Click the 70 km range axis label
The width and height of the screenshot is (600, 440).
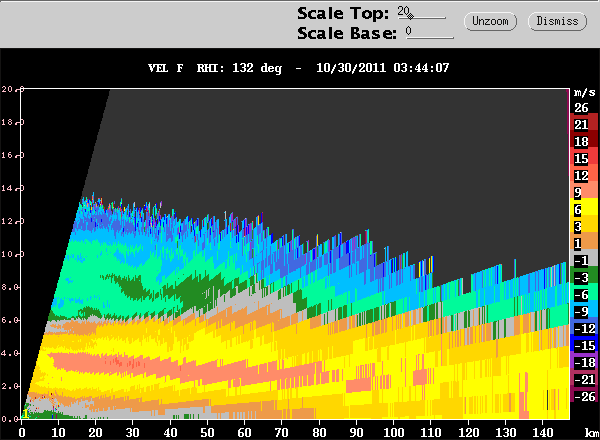click(x=282, y=432)
